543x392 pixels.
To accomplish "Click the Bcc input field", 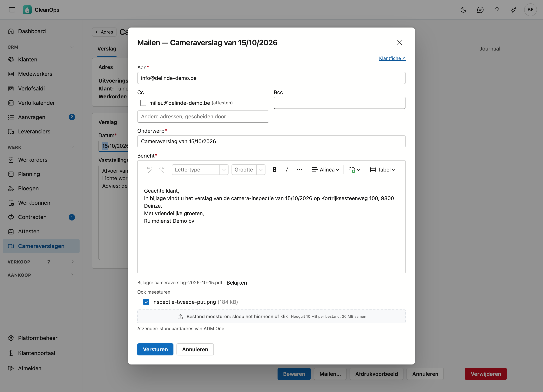I will (340, 103).
